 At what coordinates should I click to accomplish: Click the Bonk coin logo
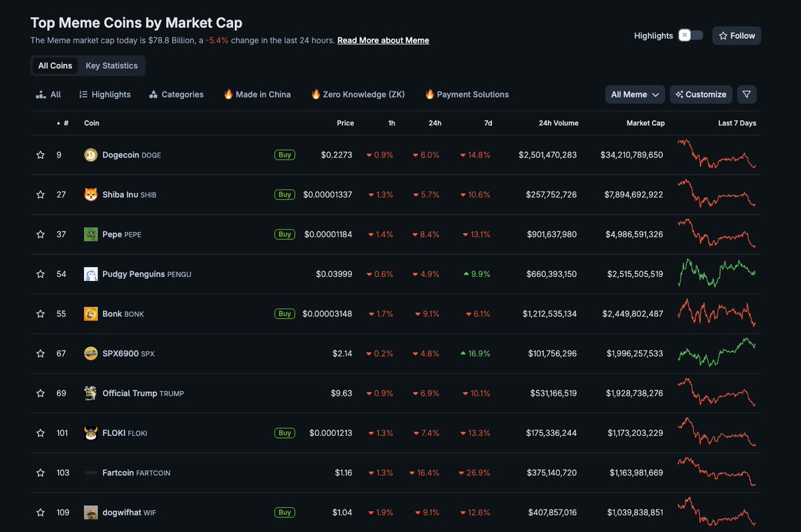91,314
